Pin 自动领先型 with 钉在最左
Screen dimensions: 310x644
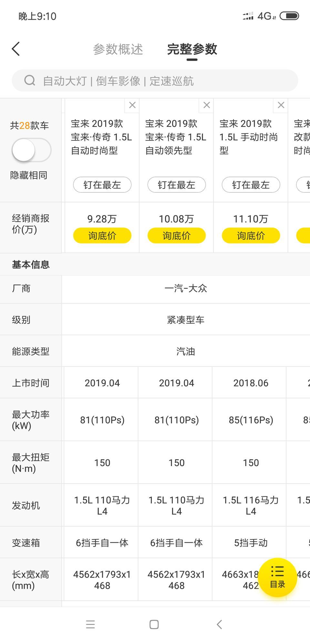(x=176, y=185)
